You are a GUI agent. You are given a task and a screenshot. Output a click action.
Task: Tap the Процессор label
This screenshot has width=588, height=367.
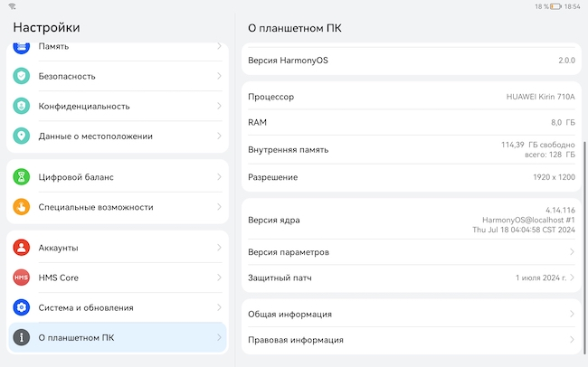[270, 97]
